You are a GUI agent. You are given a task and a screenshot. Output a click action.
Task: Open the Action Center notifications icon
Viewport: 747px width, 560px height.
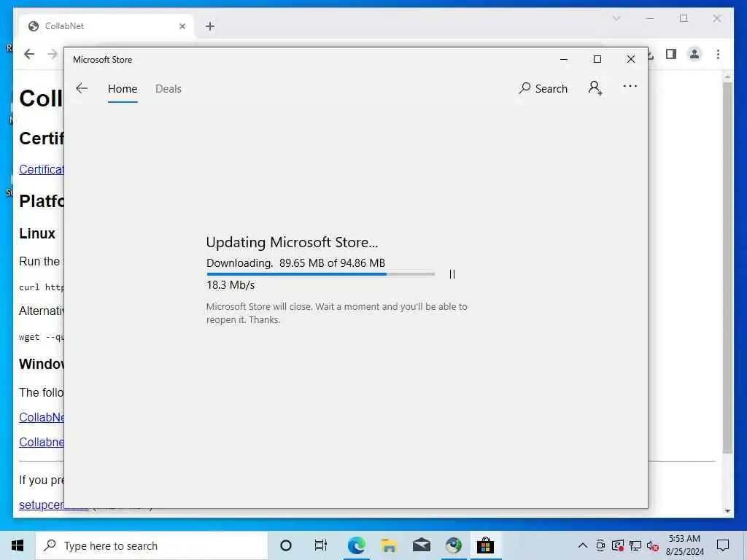point(723,545)
